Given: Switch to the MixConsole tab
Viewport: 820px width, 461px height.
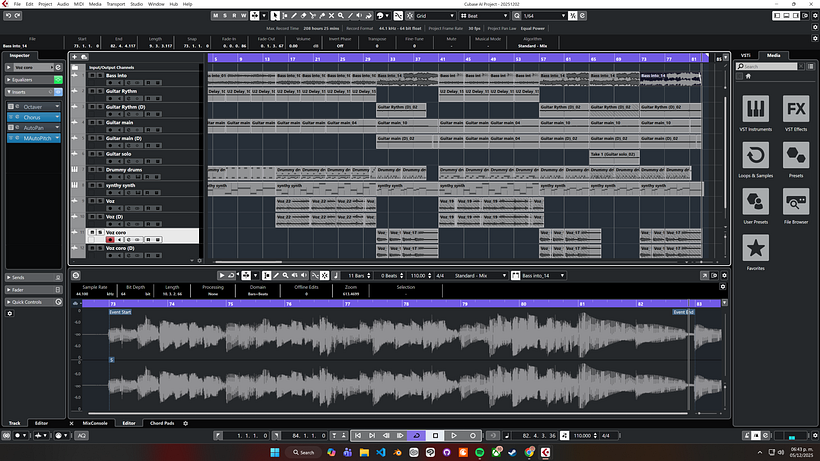Looking at the screenshot, I should tap(95, 423).
